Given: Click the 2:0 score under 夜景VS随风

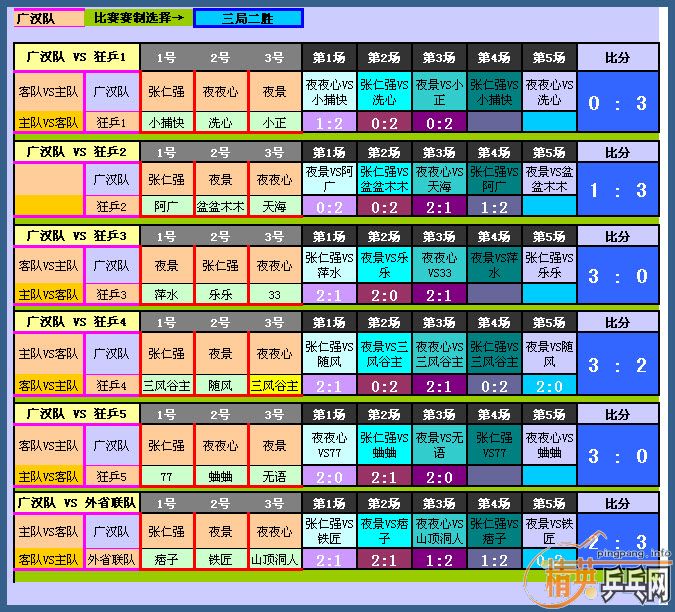Looking at the screenshot, I should click(549, 386).
